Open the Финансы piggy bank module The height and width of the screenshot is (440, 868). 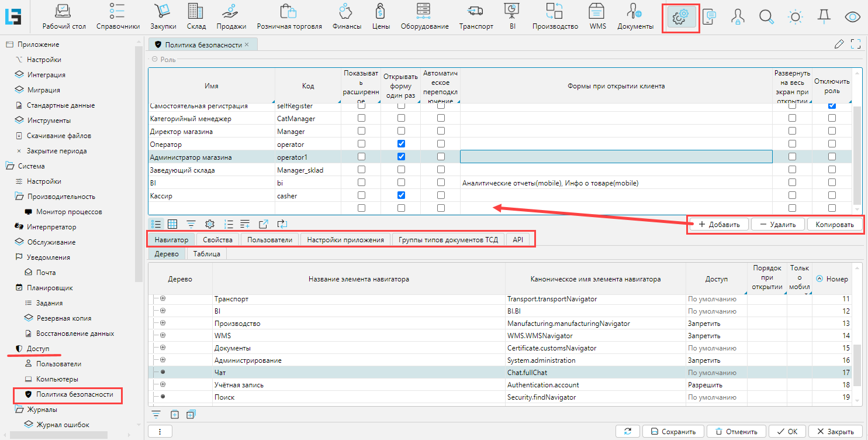pos(347,16)
